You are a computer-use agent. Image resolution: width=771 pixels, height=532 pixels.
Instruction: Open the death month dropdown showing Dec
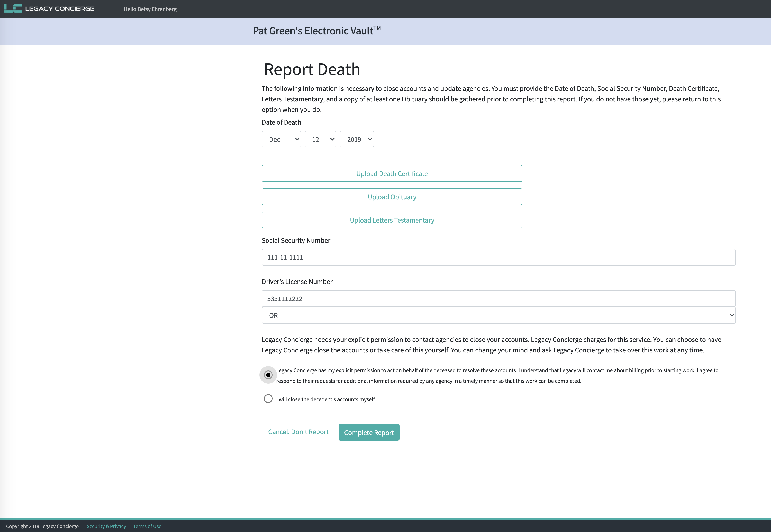(281, 139)
